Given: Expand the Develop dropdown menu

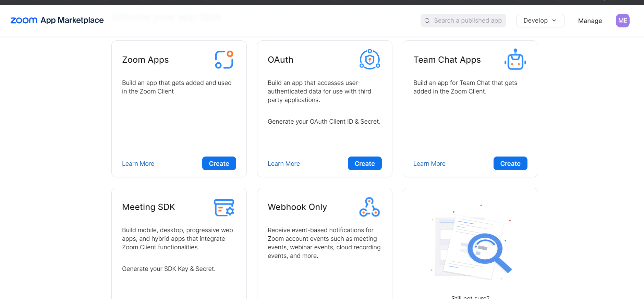Looking at the screenshot, I should point(540,21).
